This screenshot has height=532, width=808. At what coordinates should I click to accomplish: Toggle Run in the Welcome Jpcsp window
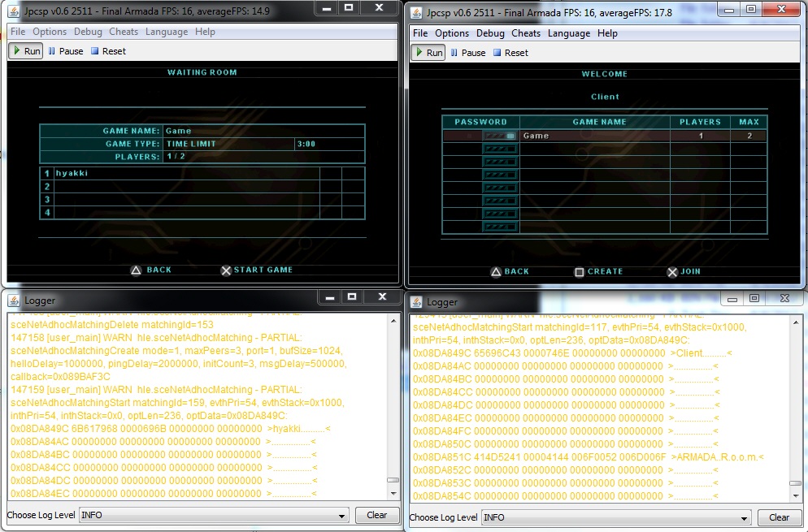(428, 53)
